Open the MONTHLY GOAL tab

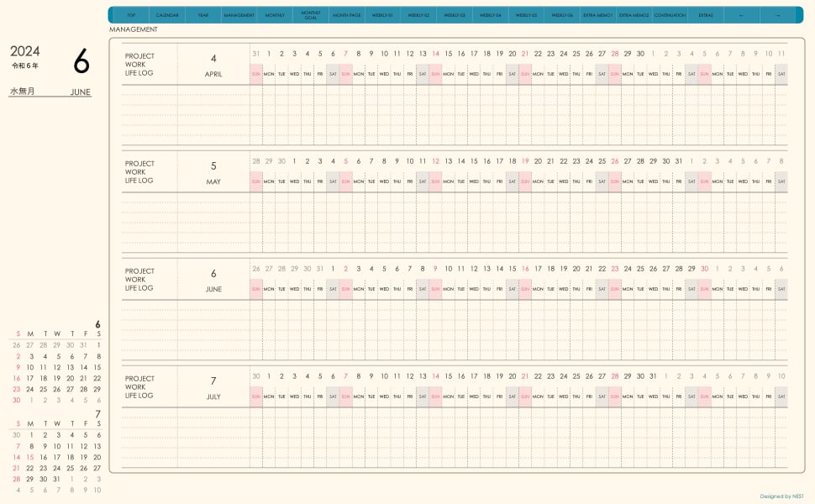311,15
